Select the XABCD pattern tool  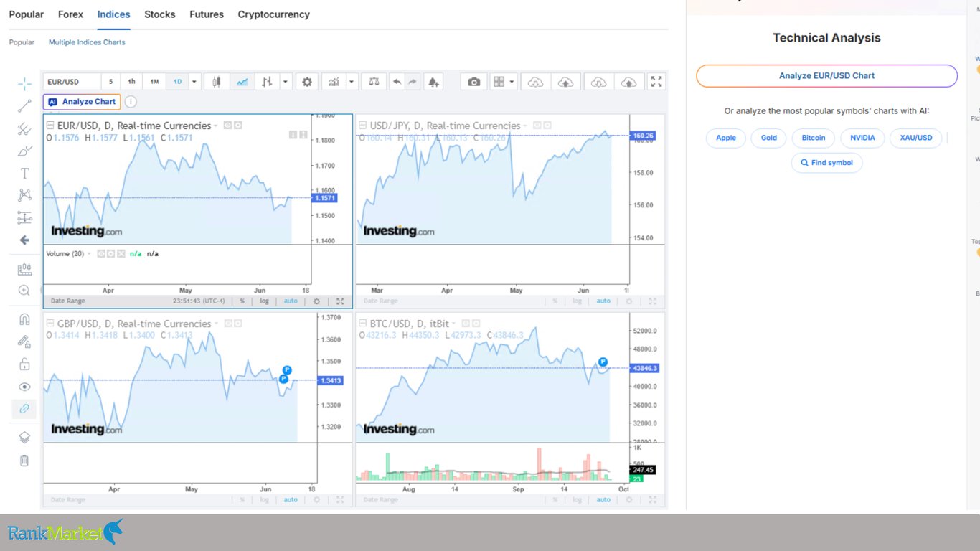coord(24,195)
